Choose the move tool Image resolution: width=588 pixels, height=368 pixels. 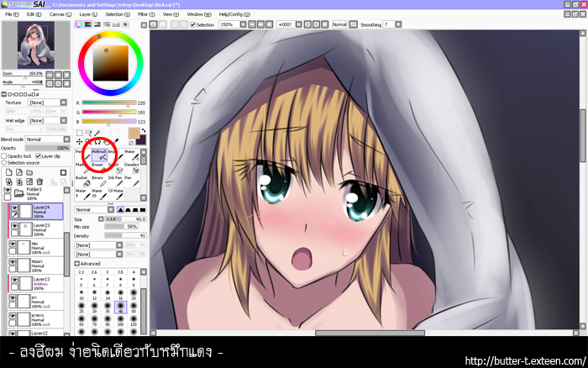coord(80,142)
